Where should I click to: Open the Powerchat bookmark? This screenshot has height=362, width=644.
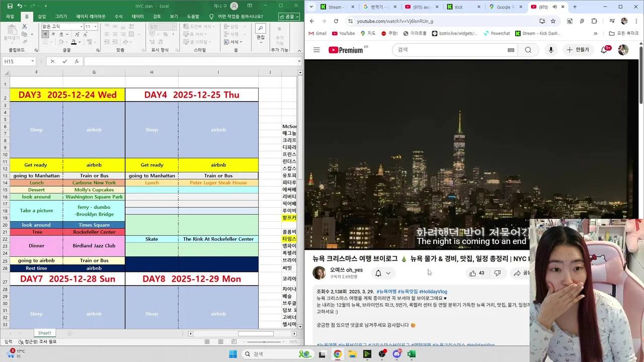(x=496, y=34)
